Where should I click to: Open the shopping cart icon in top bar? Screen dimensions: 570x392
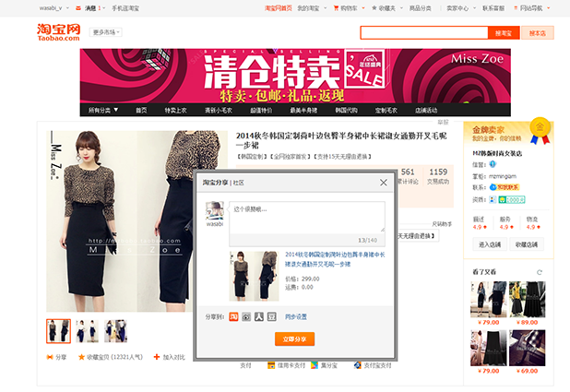pos(336,8)
